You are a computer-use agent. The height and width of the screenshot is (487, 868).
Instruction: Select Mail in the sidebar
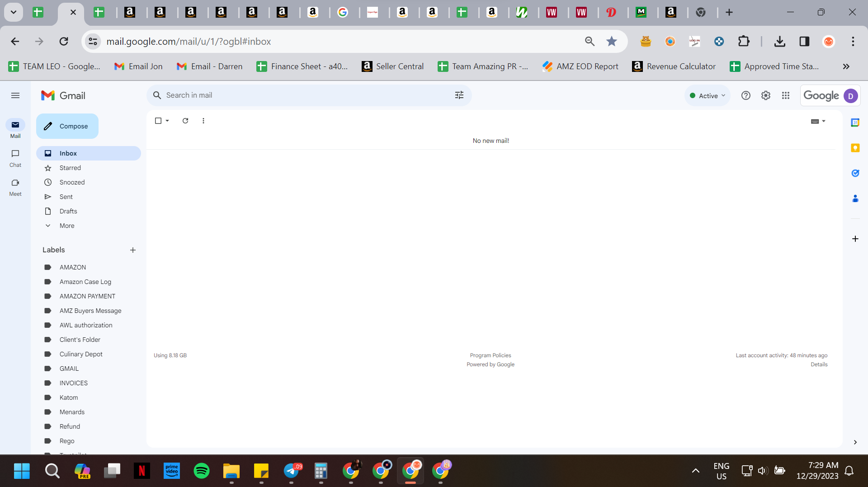tap(15, 129)
